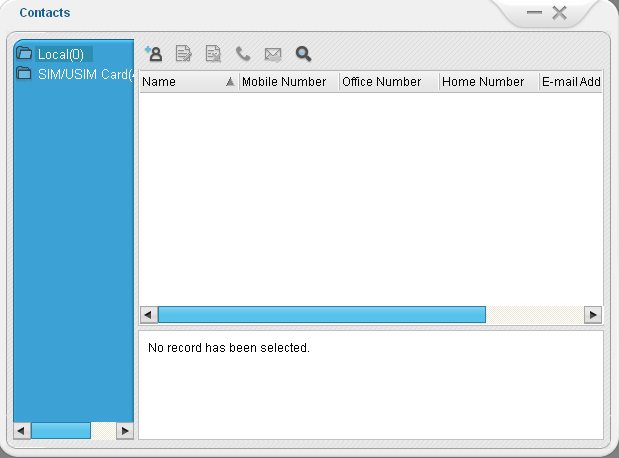Add a new contact with toolbar icon
This screenshot has width=619, height=458.
[x=154, y=54]
